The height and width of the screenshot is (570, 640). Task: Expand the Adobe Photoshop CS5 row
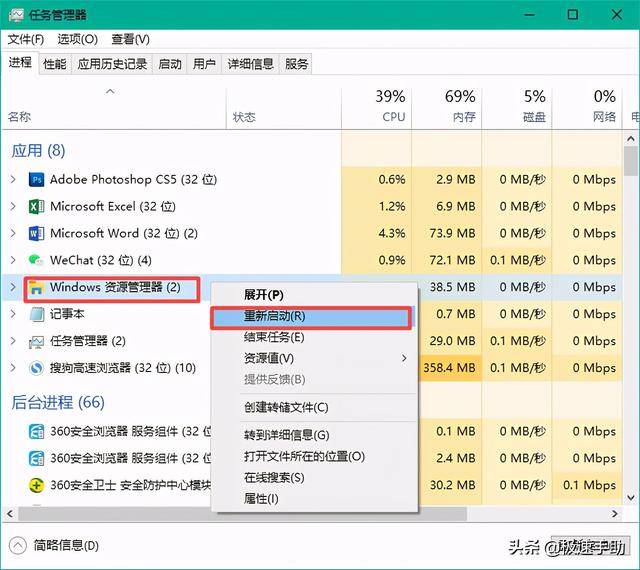tap(13, 179)
